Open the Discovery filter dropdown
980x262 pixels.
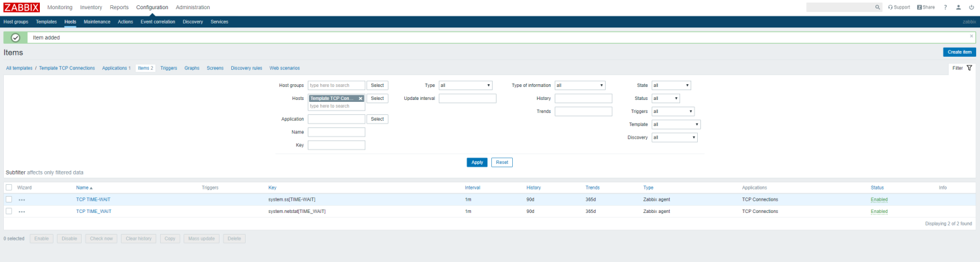click(x=674, y=138)
